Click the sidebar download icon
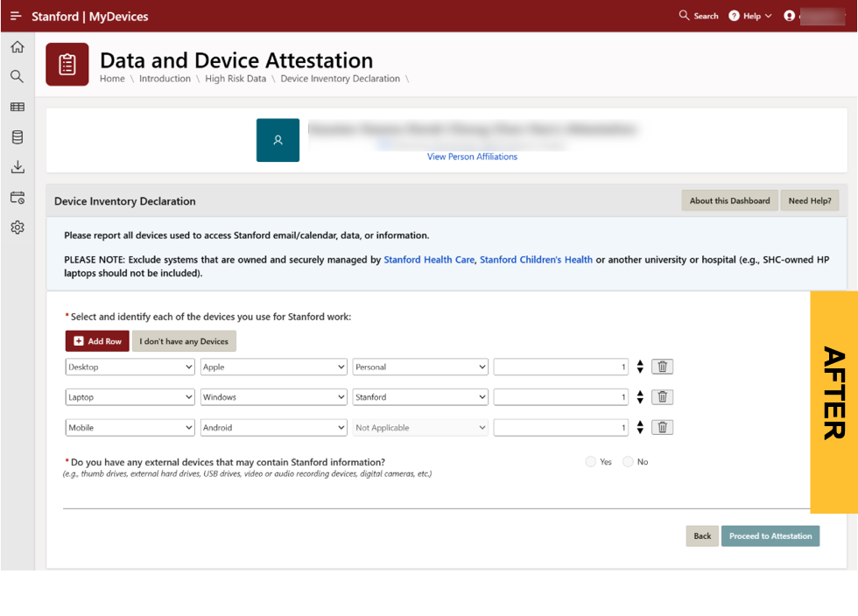The image size is (858, 616). [18, 167]
